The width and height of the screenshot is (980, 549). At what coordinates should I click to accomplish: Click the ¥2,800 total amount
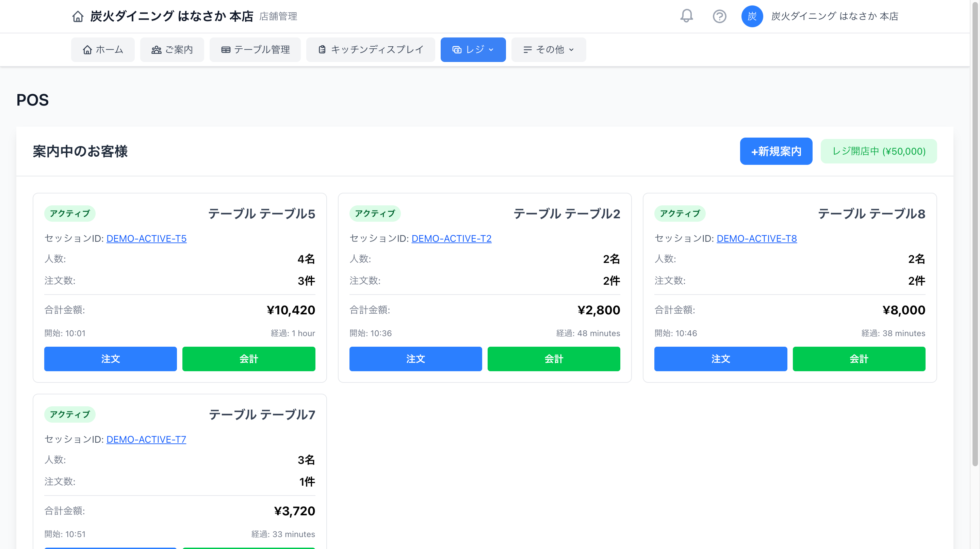[599, 310]
